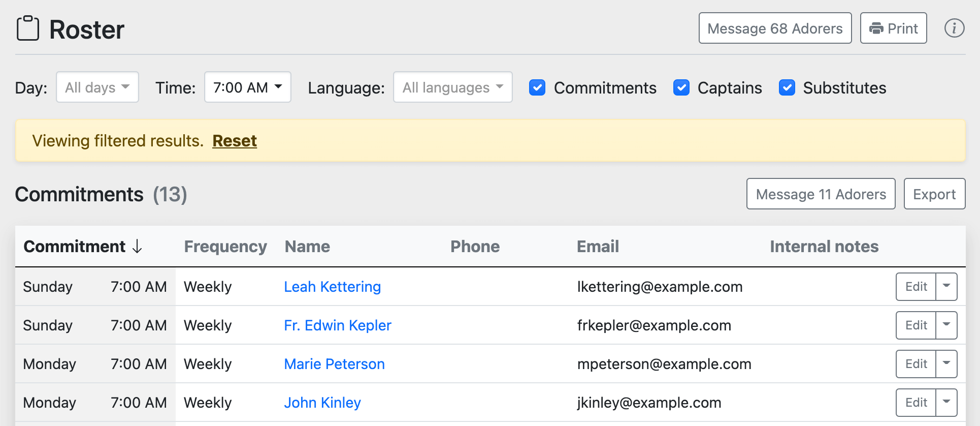Screen dimensions: 980x426
Task: Disable the Substitutes checkbox
Action: (x=787, y=88)
